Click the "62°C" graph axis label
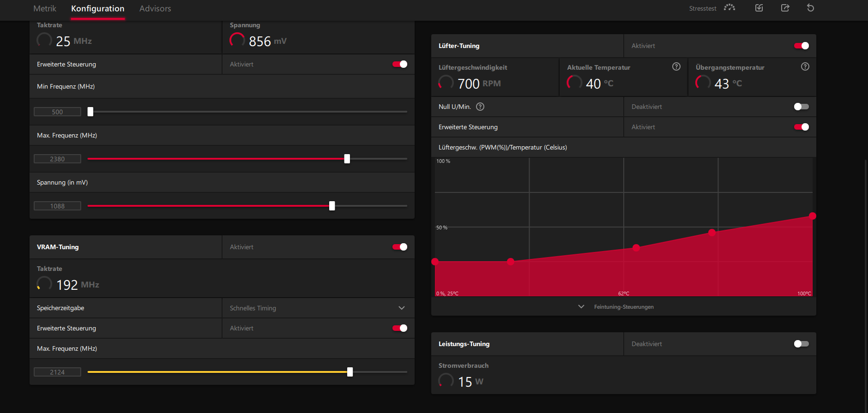Viewport: 868px width, 413px height. [624, 293]
